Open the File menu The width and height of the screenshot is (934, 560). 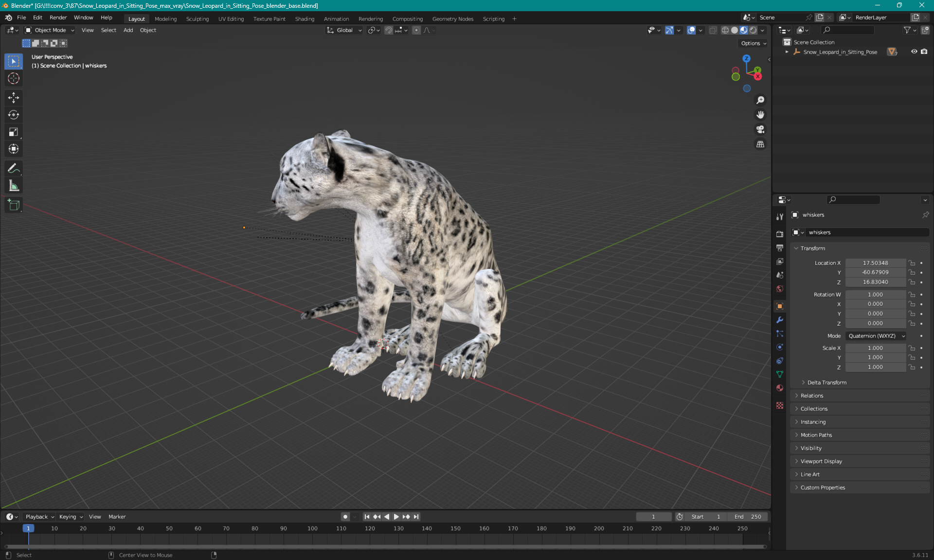[21, 17]
